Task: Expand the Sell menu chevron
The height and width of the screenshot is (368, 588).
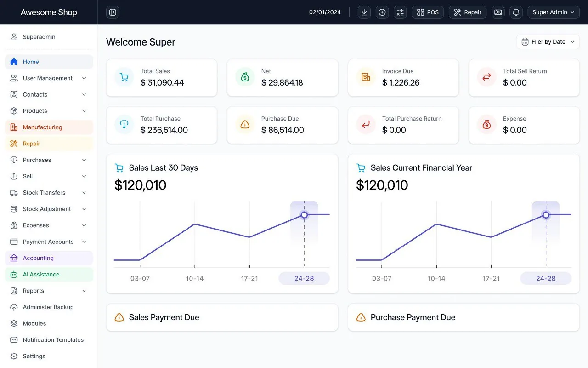Action: pyautogui.click(x=84, y=176)
